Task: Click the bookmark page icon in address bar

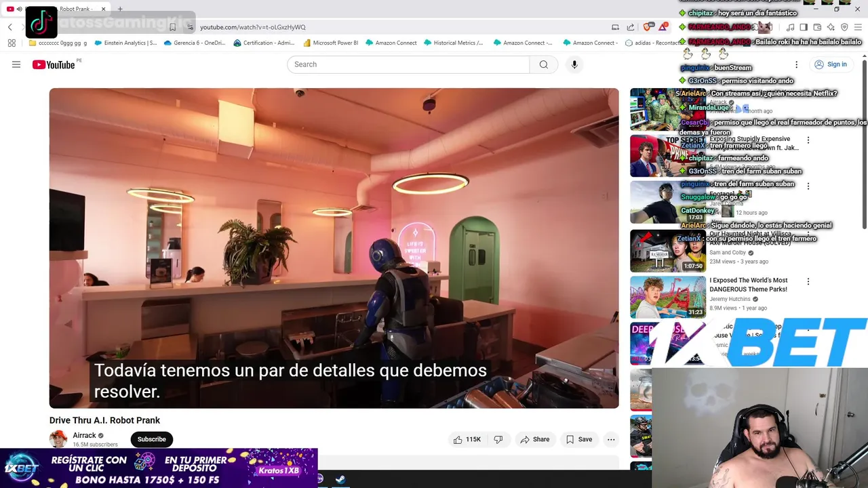Action: [x=172, y=27]
